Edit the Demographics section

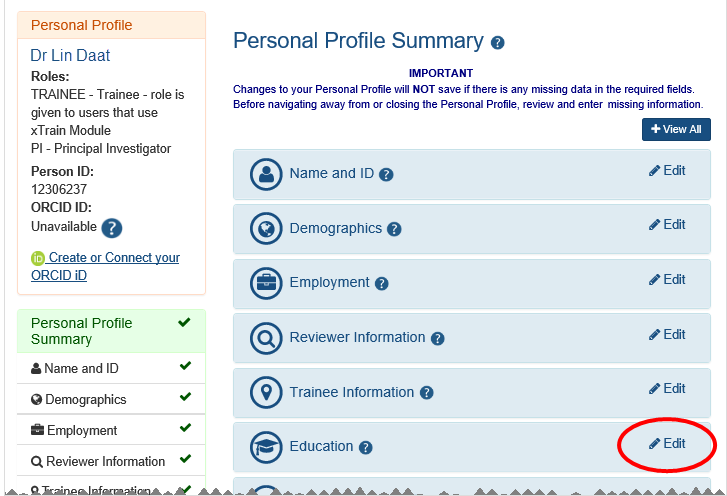point(667,225)
